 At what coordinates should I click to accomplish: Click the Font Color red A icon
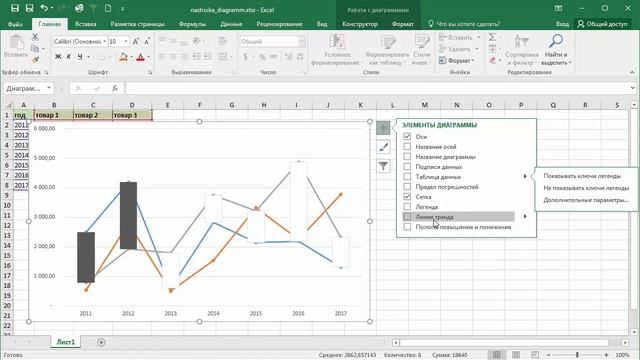tap(140, 57)
